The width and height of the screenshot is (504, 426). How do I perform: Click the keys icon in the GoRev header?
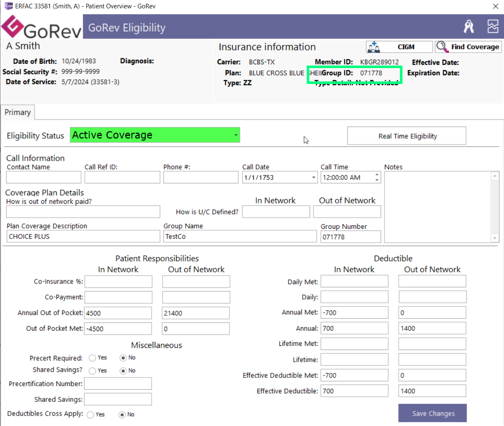(469, 27)
